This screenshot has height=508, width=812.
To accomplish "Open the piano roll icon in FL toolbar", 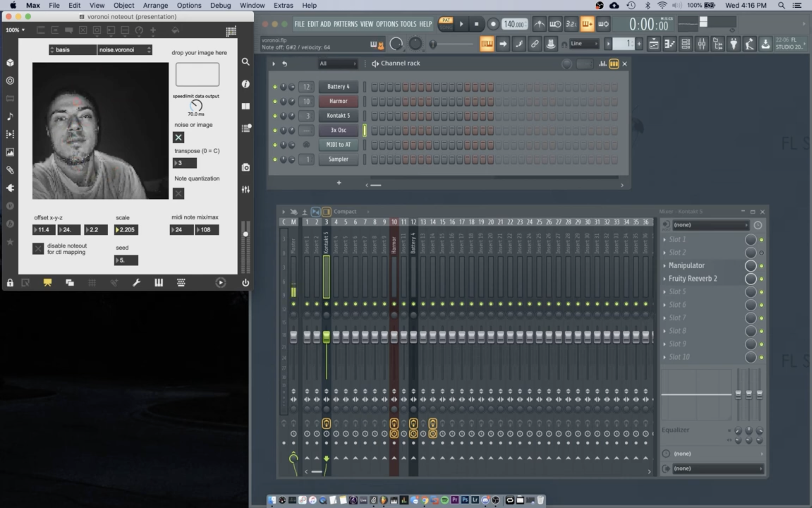I will click(x=670, y=44).
